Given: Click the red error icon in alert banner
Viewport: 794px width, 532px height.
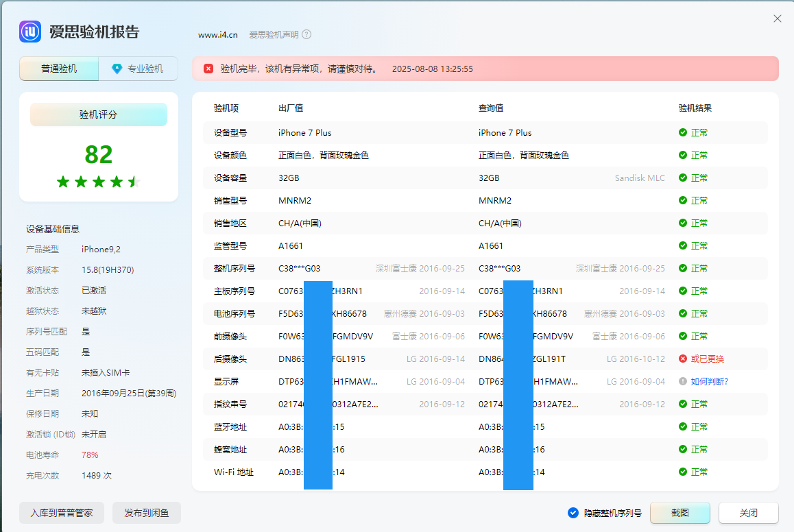Looking at the screenshot, I should click(208, 69).
